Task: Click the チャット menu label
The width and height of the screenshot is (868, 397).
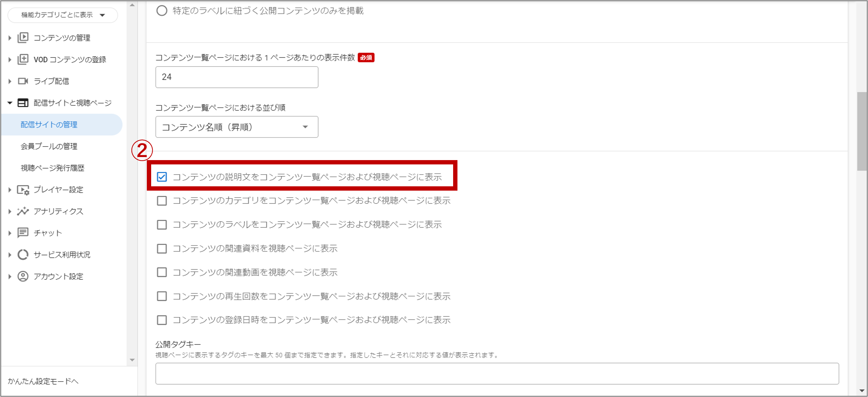Action: point(48,233)
